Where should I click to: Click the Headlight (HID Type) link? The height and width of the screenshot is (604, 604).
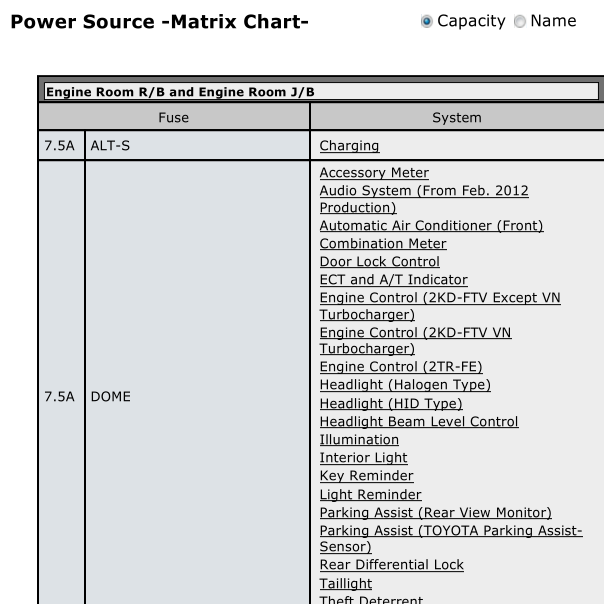[391, 404]
